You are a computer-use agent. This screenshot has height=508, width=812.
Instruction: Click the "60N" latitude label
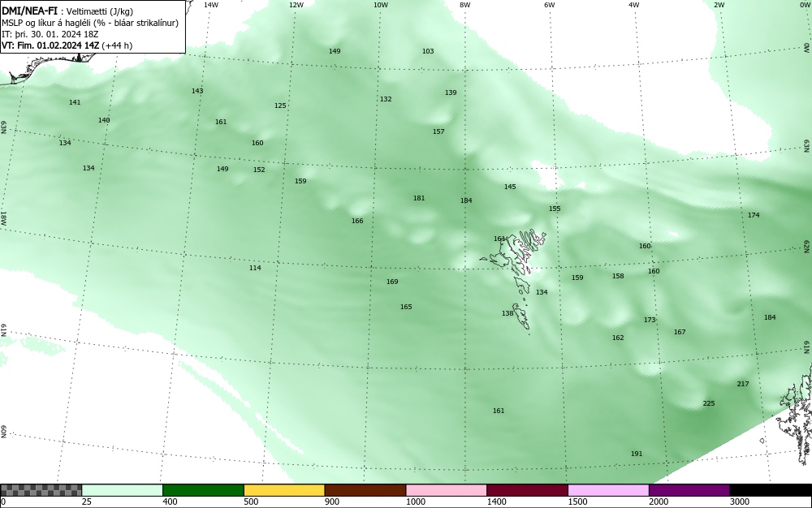pyautogui.click(x=3, y=432)
